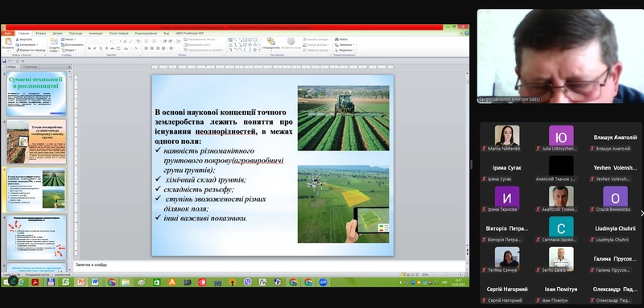This screenshot has width=644, height=308.
Task: Toggle align left in the paragraph group
Action: 147,48
